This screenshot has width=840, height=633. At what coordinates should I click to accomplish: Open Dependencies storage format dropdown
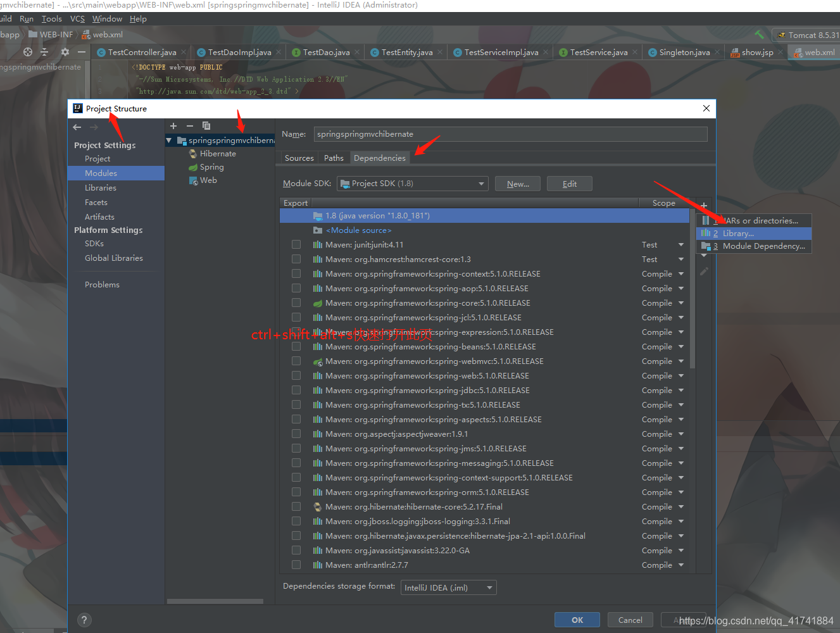(449, 587)
